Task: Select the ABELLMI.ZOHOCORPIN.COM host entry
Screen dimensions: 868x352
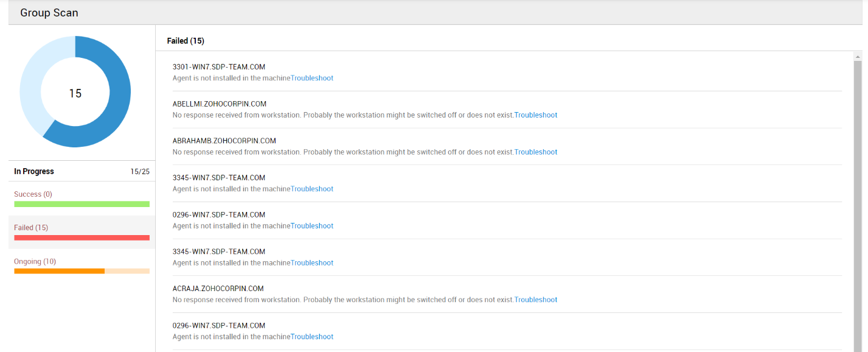Action: pos(219,104)
